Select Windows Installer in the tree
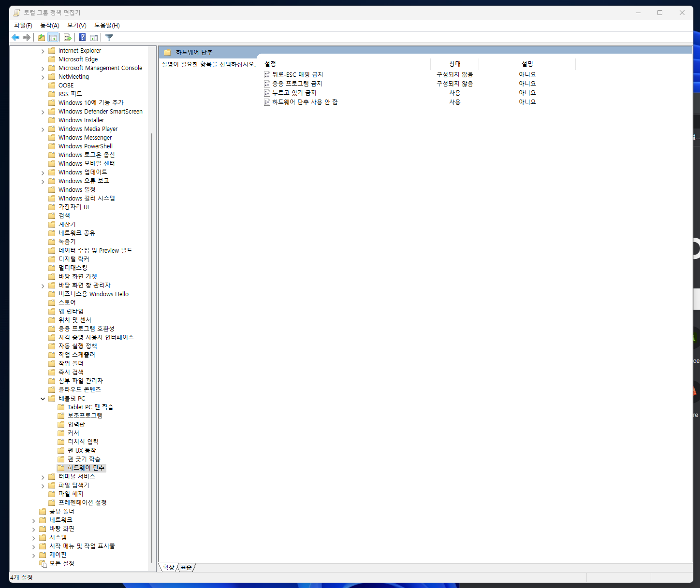700x588 pixels. 81,120
